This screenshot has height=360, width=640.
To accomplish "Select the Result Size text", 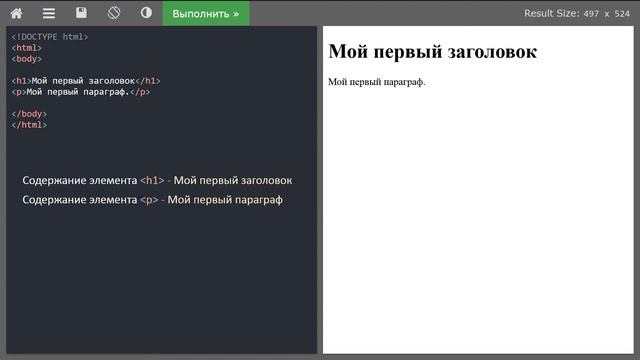I will [x=577, y=13].
